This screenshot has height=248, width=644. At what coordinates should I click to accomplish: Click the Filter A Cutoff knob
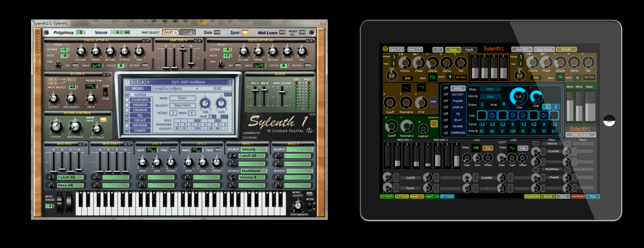(53, 99)
